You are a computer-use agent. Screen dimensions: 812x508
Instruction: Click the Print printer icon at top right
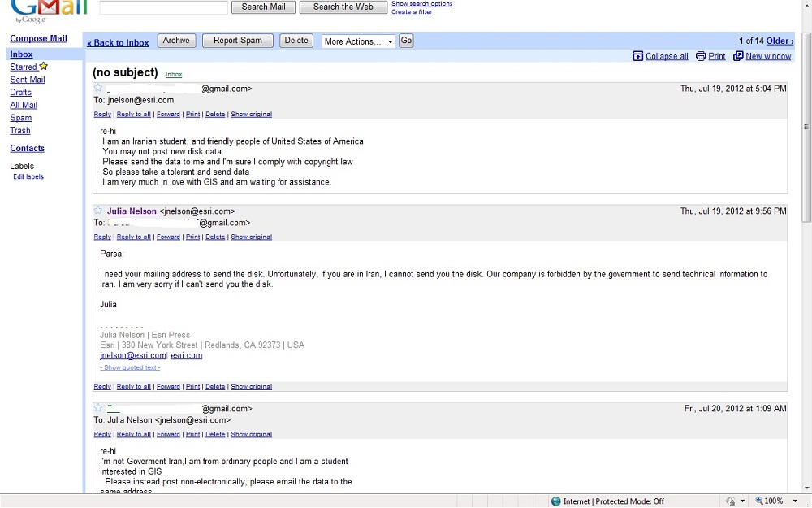[x=701, y=56]
